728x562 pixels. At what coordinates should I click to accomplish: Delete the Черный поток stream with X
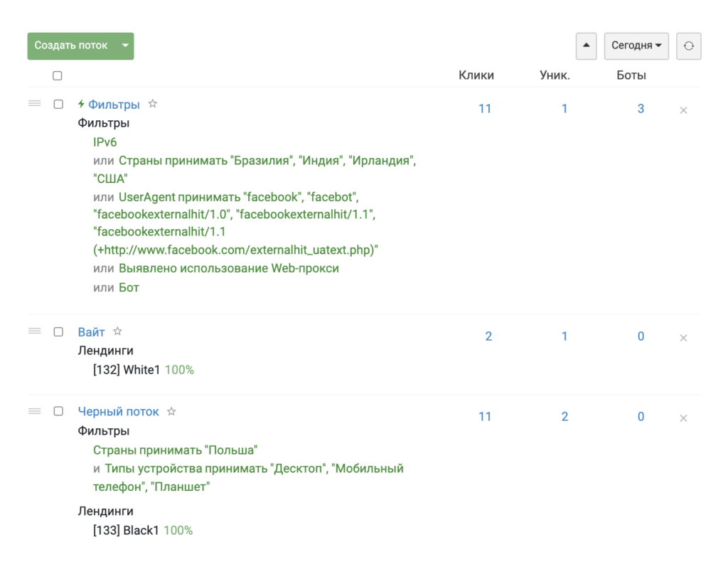[683, 418]
